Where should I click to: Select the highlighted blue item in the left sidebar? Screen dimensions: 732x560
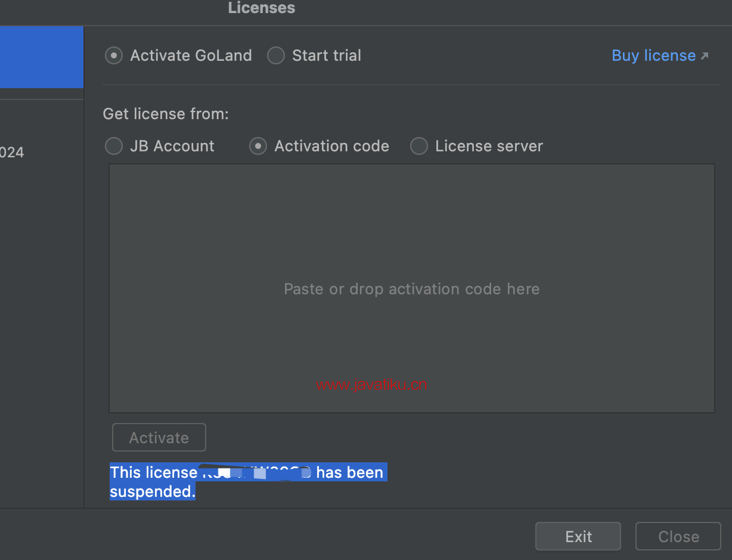[x=42, y=57]
